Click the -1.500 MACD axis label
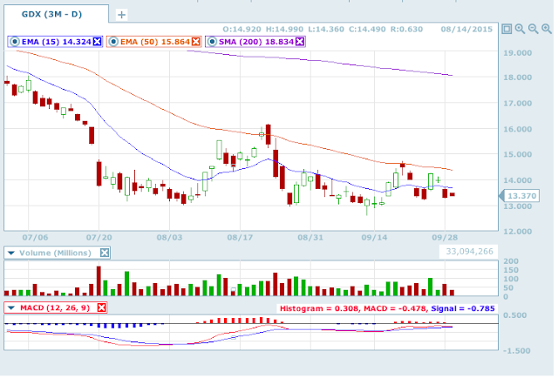This screenshot has height=392, width=558. click(516, 351)
